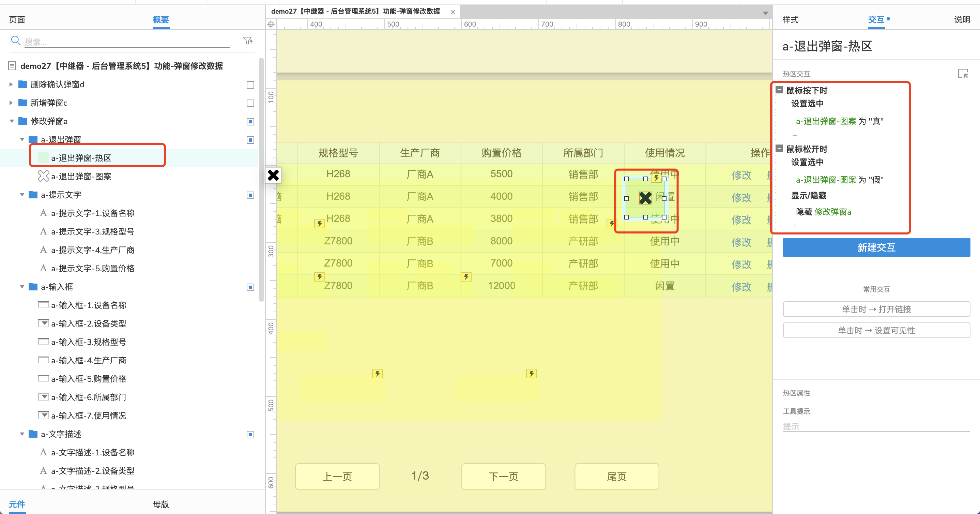
Task: Toggle visibility box for a-输入框
Action: [250, 287]
